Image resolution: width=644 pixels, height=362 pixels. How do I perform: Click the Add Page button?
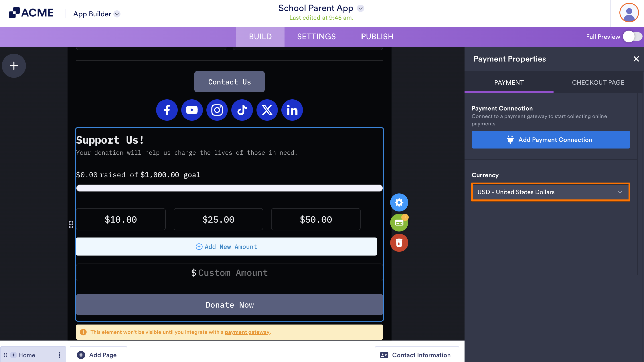pyautogui.click(x=98, y=355)
